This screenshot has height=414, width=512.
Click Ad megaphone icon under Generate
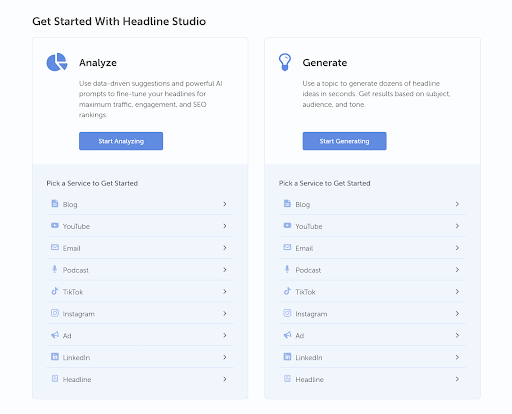[287, 335]
